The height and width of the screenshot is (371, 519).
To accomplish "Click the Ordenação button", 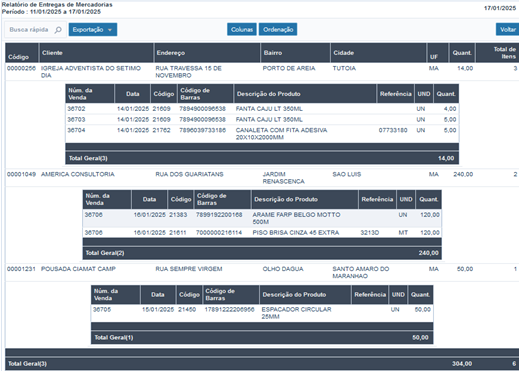I will coord(278,29).
